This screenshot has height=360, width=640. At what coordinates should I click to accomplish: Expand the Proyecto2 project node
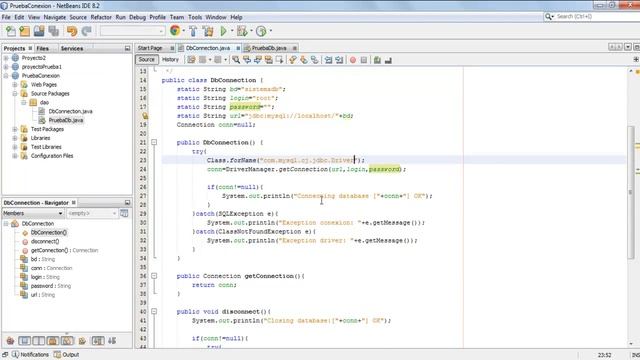click(6, 58)
